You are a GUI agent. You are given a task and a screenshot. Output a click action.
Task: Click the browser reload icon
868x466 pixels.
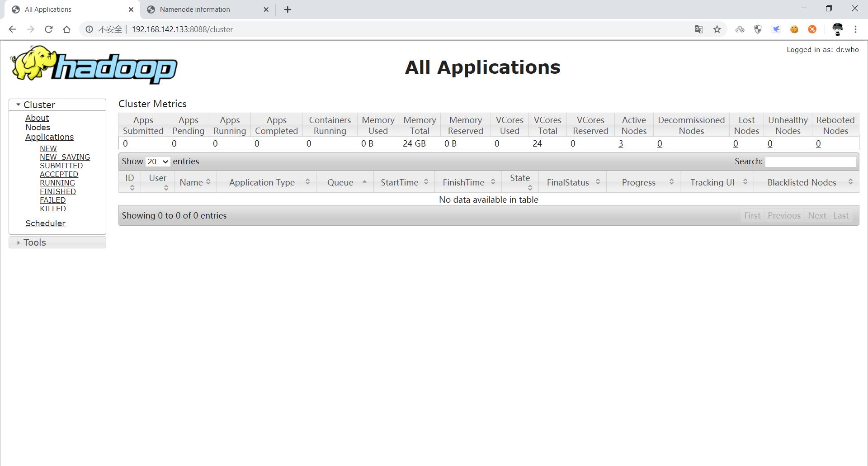pyautogui.click(x=48, y=29)
